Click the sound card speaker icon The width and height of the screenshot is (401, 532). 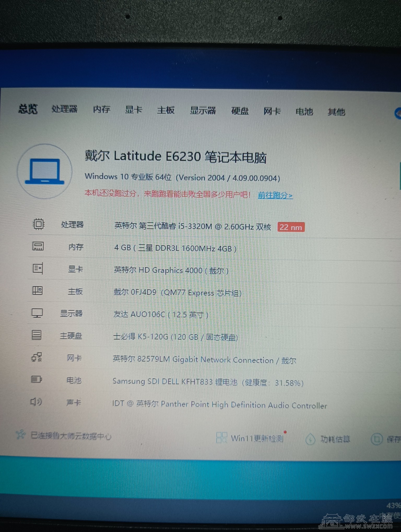[36, 402]
